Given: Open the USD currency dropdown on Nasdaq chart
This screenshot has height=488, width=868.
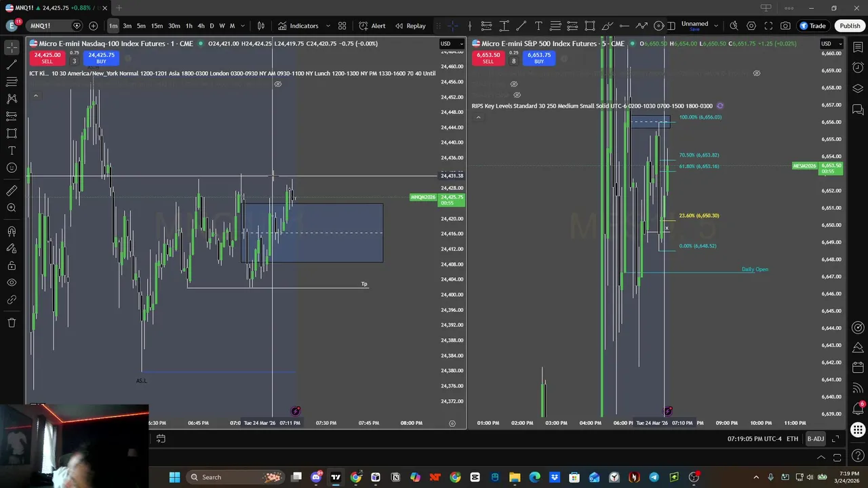Looking at the screenshot, I should pyautogui.click(x=451, y=44).
